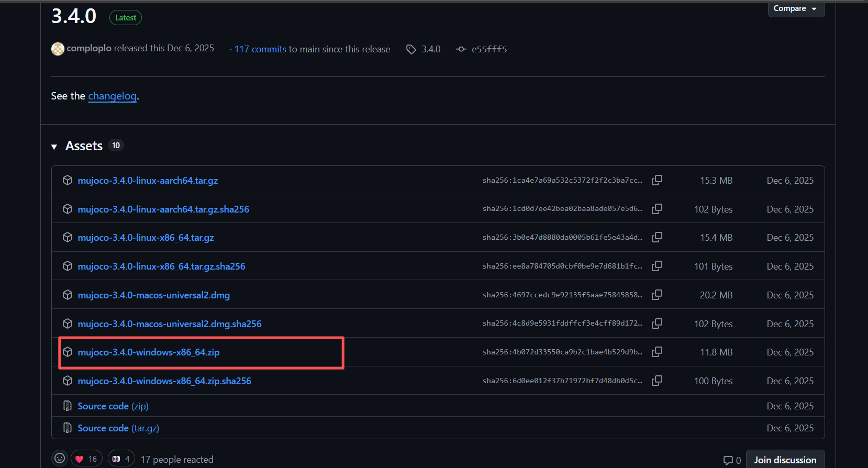Open the 117 commits link
868x468 pixels.
click(x=260, y=49)
